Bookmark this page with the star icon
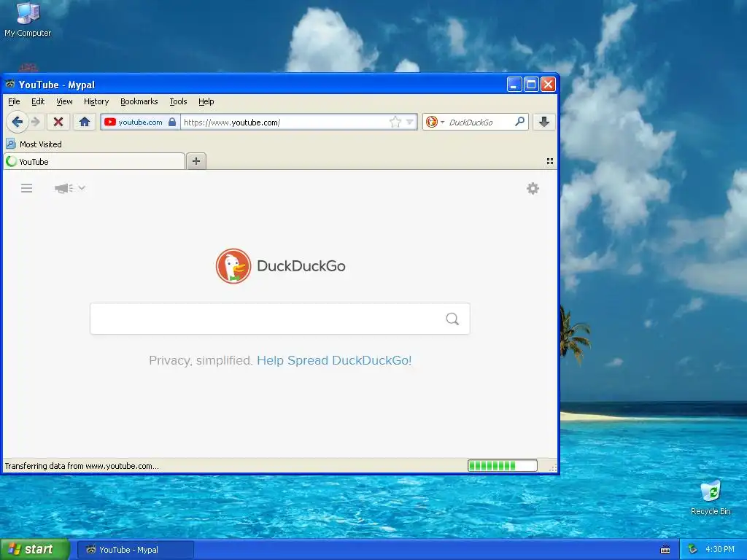747x560 pixels. coord(395,122)
